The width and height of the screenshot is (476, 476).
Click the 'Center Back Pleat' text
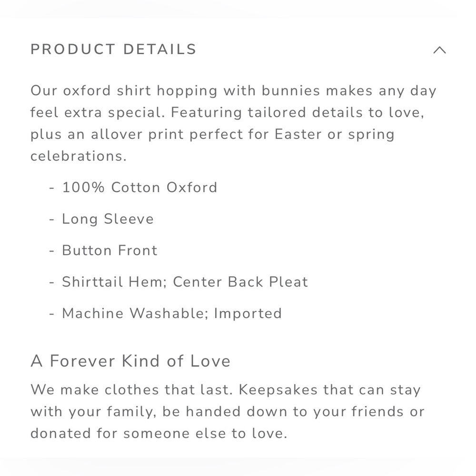click(240, 282)
